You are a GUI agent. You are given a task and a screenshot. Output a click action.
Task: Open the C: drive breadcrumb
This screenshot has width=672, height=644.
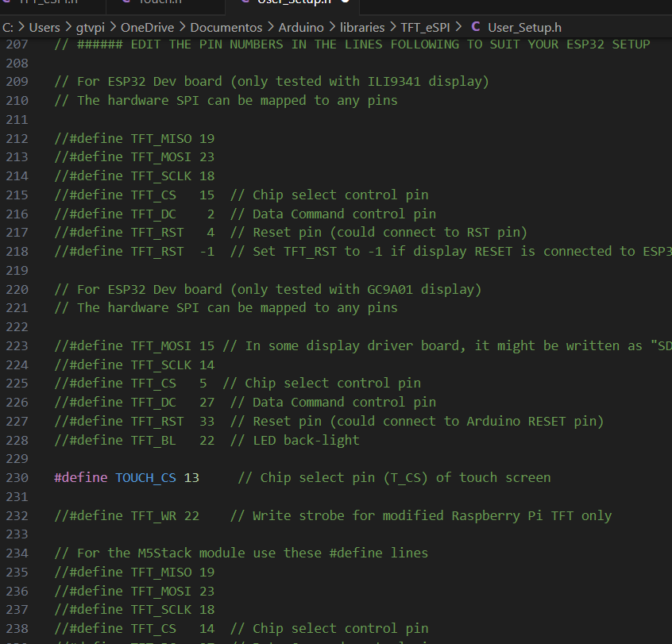pyautogui.click(x=7, y=27)
